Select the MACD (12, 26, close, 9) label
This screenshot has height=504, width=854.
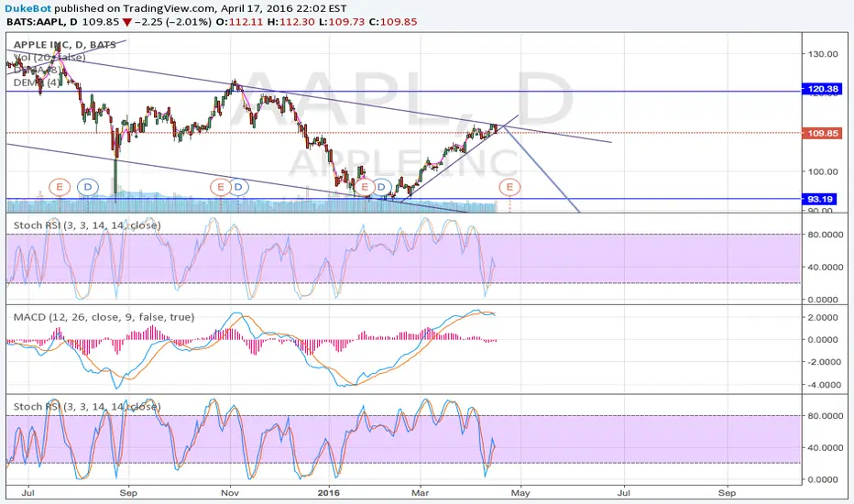(104, 316)
